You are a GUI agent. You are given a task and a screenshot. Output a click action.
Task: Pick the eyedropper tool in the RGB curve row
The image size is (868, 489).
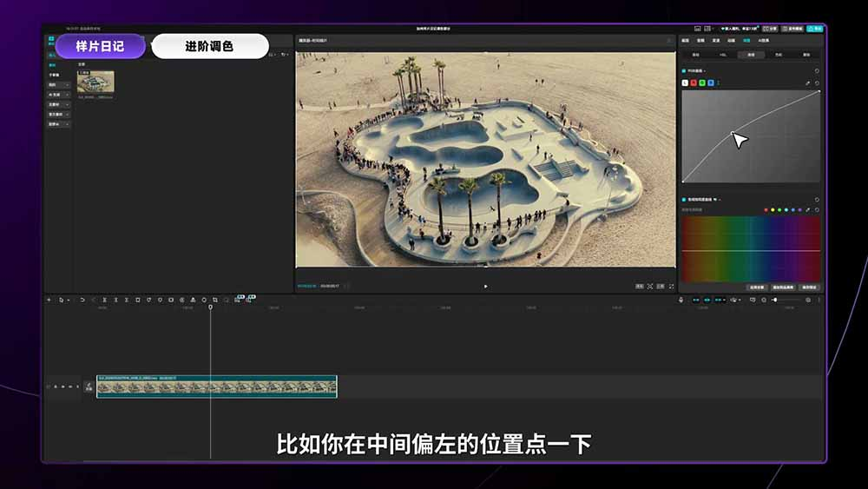click(807, 83)
